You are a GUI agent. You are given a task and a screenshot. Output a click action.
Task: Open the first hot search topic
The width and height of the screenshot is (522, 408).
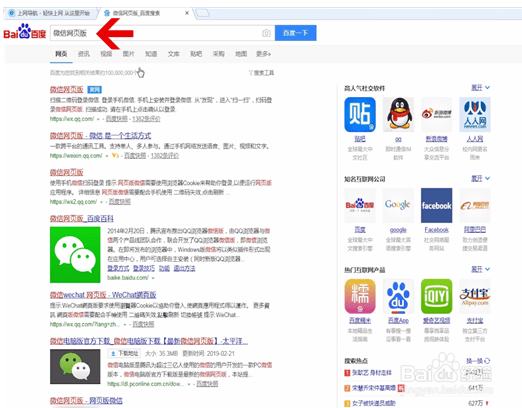372,373
